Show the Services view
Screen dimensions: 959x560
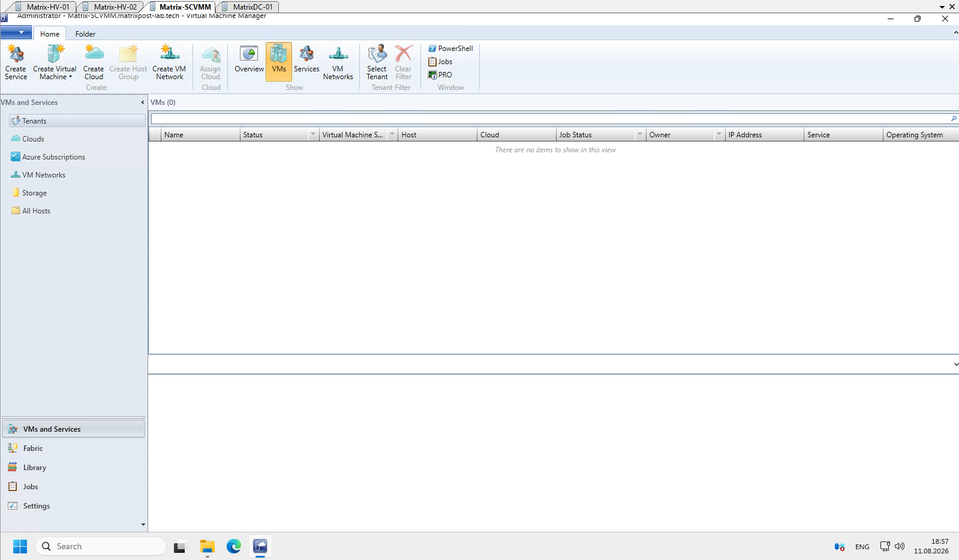click(306, 59)
